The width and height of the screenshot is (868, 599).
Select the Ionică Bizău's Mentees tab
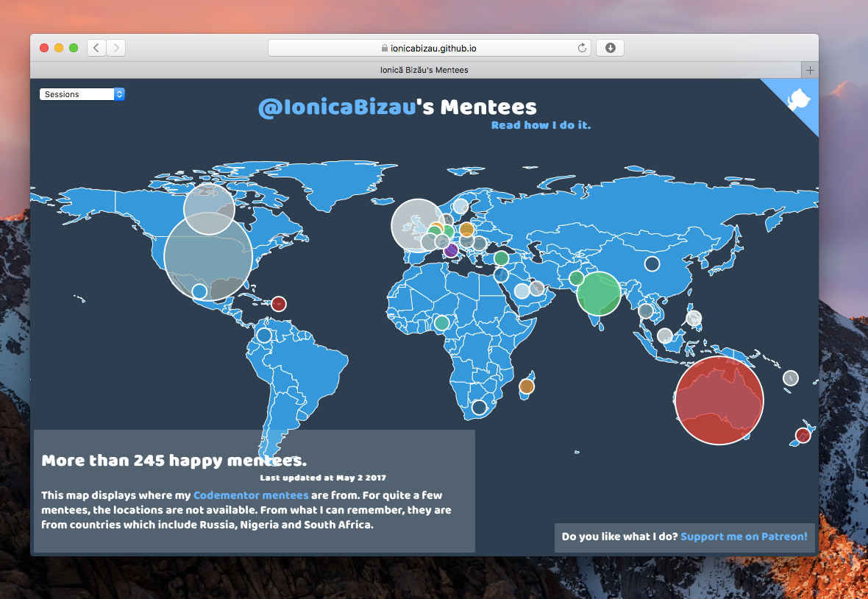(424, 71)
